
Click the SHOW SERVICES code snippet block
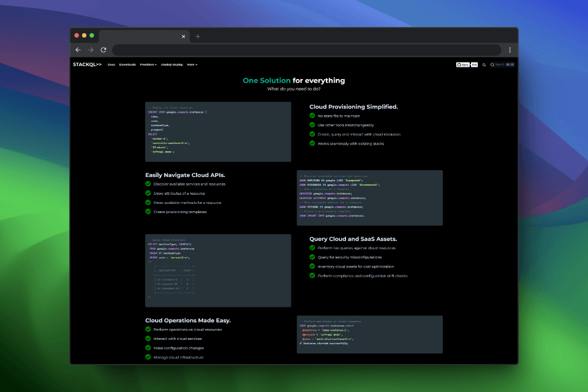click(x=369, y=198)
